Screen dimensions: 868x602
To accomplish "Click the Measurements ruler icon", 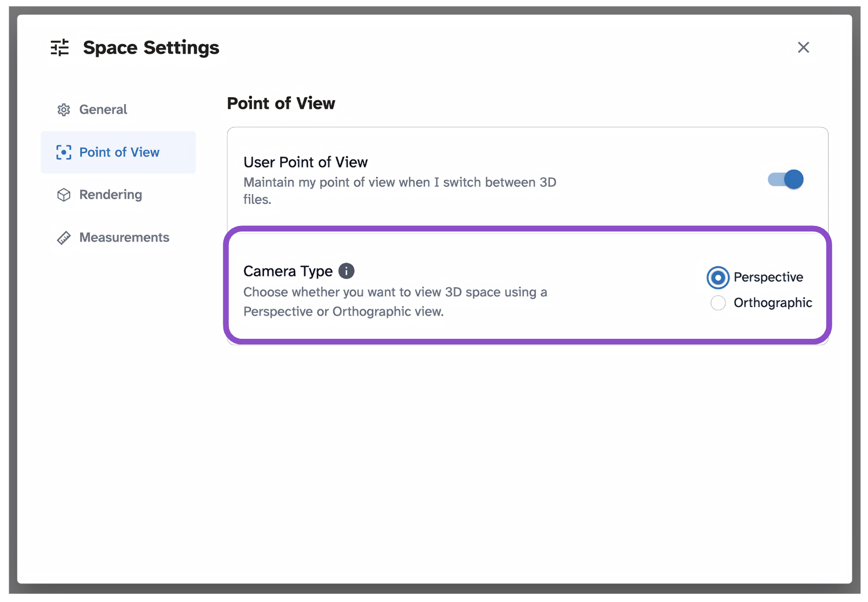I will tap(63, 238).
